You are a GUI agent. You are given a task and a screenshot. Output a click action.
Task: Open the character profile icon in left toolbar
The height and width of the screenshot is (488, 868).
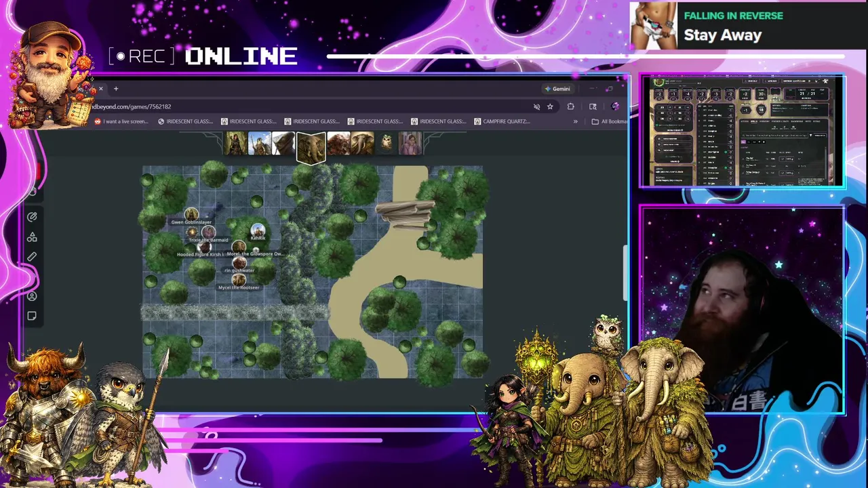[32, 296]
